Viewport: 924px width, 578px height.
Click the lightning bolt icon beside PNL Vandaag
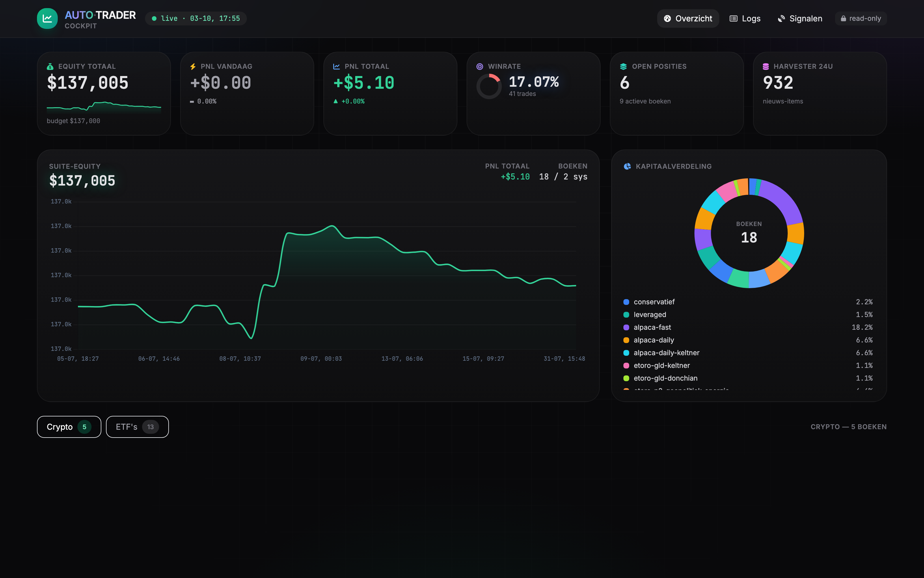tap(193, 66)
